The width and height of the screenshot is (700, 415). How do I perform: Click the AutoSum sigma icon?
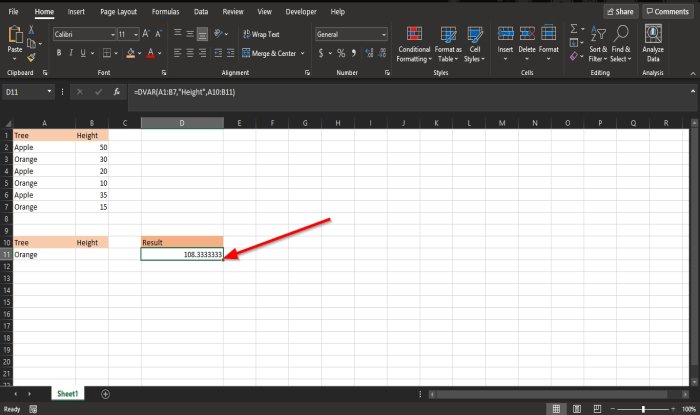coord(574,30)
